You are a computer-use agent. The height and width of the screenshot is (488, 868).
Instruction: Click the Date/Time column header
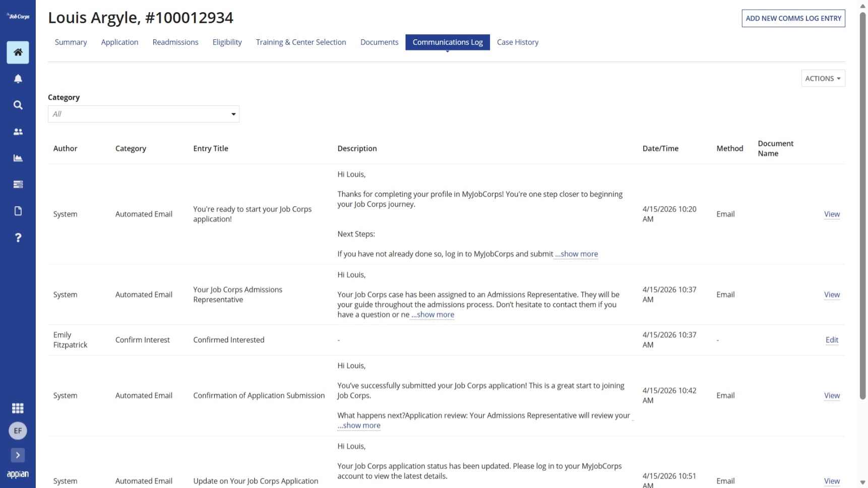click(x=660, y=148)
